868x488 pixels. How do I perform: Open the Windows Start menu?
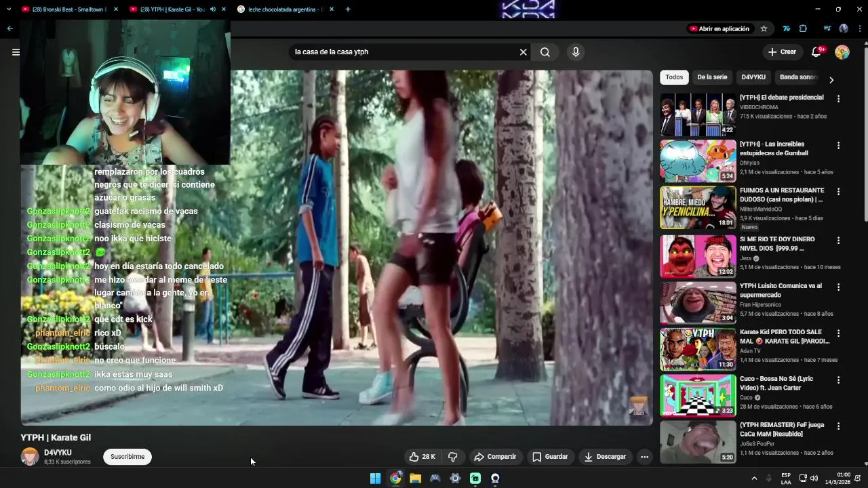[x=375, y=479]
